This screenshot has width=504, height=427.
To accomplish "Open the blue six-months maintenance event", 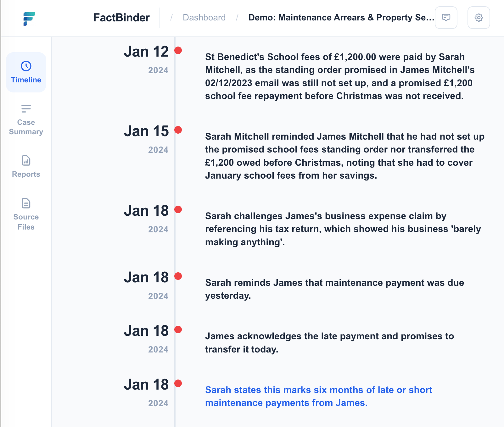I will pyautogui.click(x=318, y=396).
